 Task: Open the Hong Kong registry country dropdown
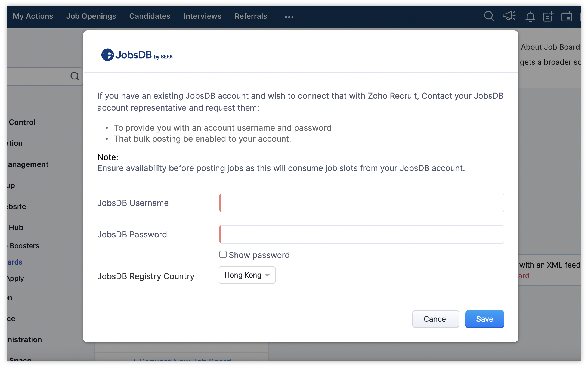[247, 275]
